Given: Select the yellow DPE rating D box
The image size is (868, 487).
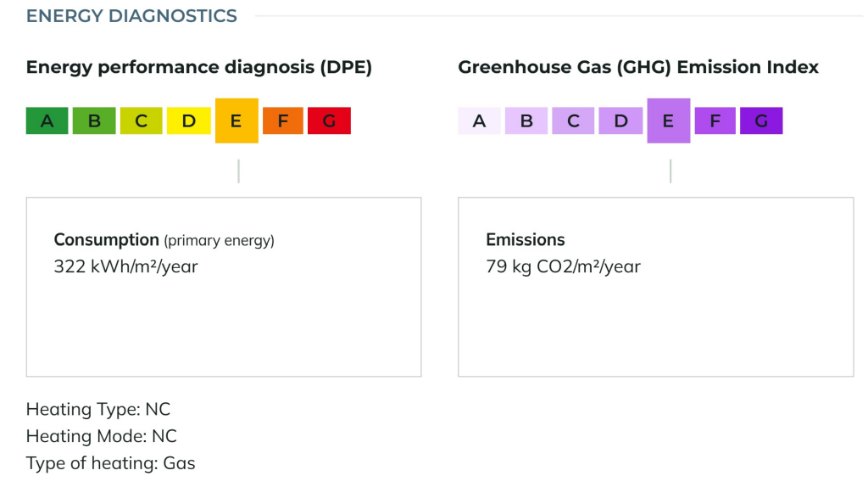Looking at the screenshot, I should click(x=188, y=120).
